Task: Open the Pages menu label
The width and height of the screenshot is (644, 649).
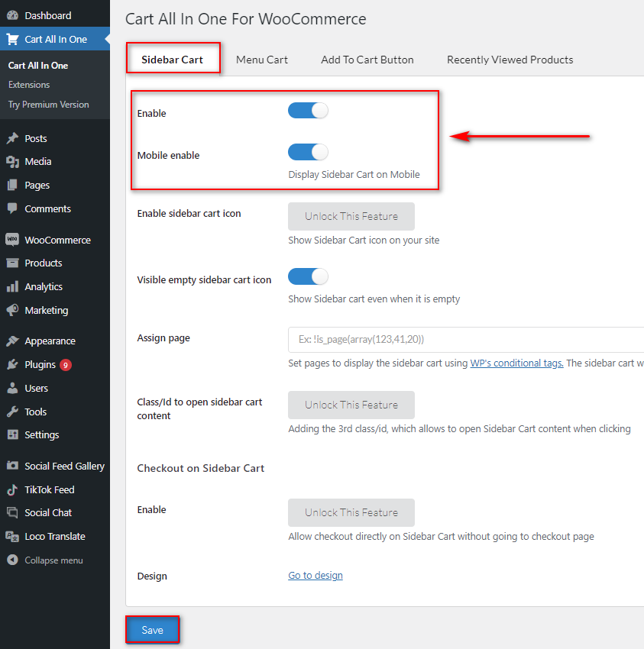Action: click(x=37, y=186)
